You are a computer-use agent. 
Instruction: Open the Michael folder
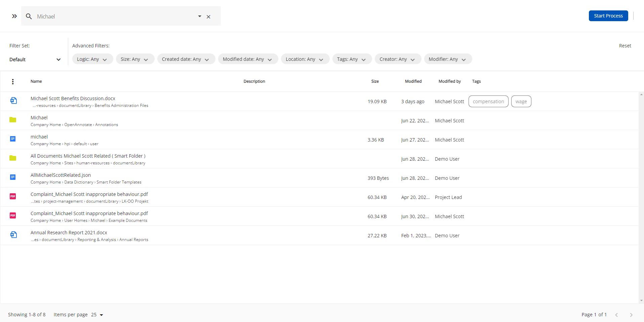click(39, 118)
